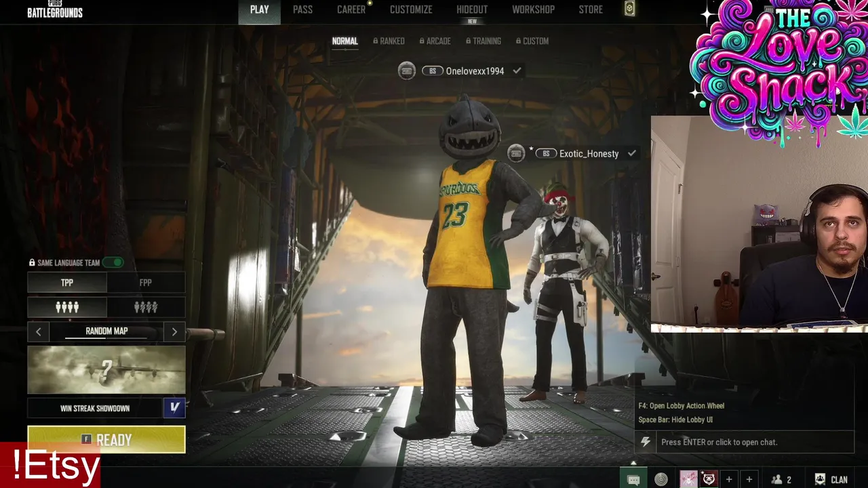Viewport: 868px width, 488px height.
Task: Select locked TRAINING mode
Action: coord(484,41)
